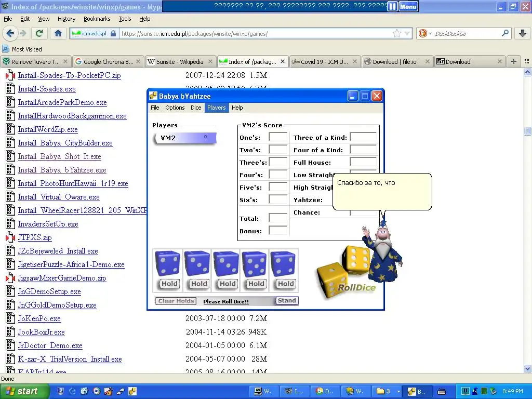The height and width of the screenshot is (399, 532).
Task: Switch to the Google Chorona B... tab
Action: (108, 61)
